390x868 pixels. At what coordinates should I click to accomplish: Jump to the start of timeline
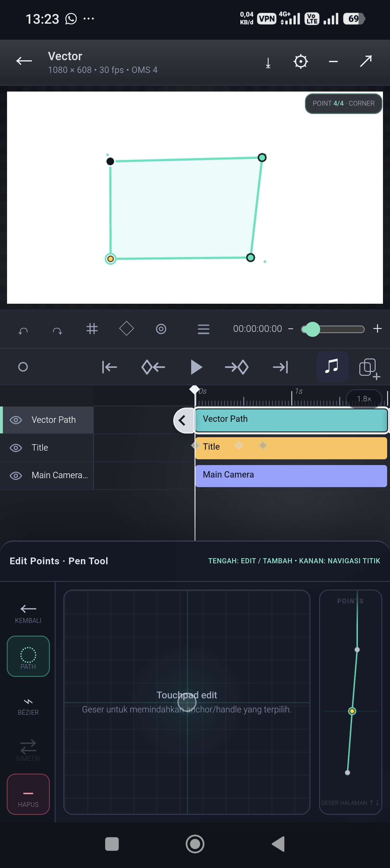pos(109,367)
